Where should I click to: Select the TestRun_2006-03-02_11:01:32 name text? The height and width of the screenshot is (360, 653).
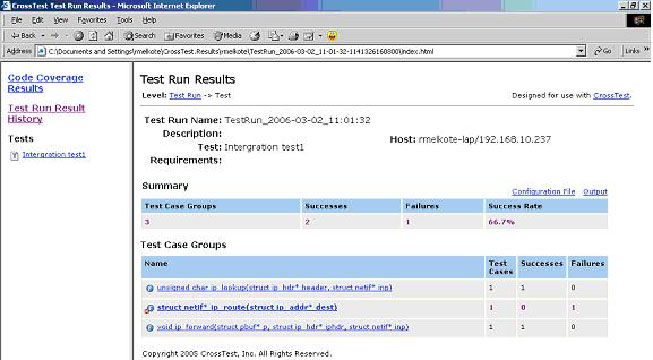(297, 120)
